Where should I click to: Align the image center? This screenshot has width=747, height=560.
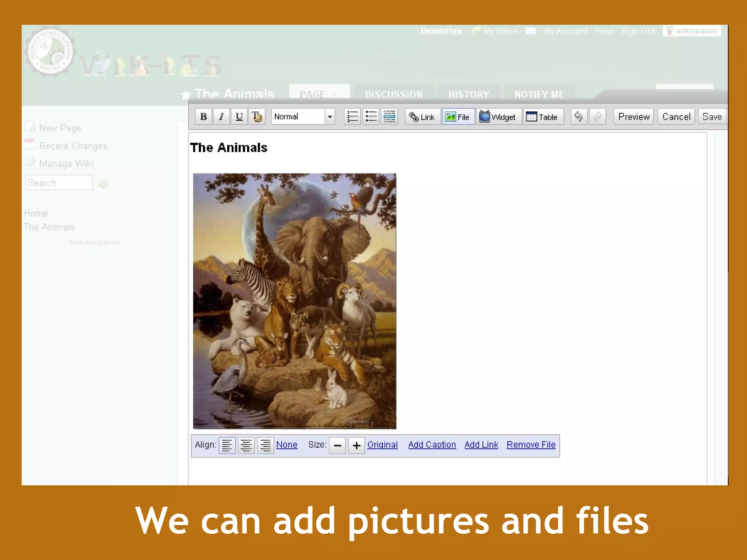point(246,445)
